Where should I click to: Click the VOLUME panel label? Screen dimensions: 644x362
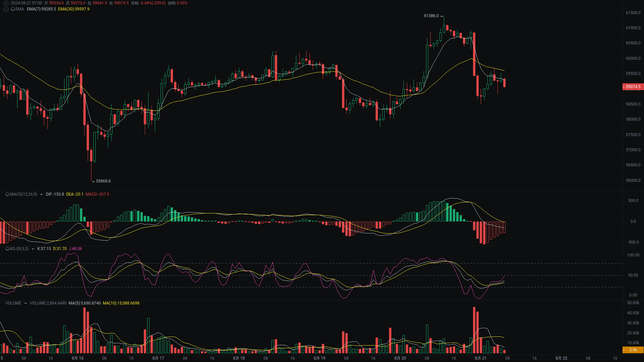13,303
